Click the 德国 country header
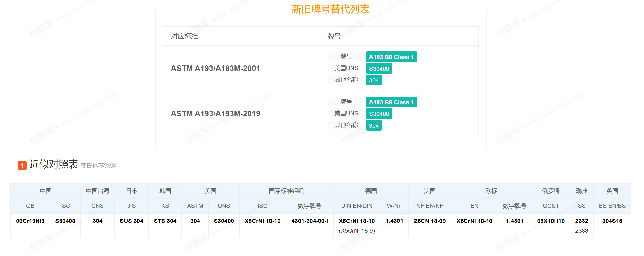The image size is (644, 256). pyautogui.click(x=371, y=191)
